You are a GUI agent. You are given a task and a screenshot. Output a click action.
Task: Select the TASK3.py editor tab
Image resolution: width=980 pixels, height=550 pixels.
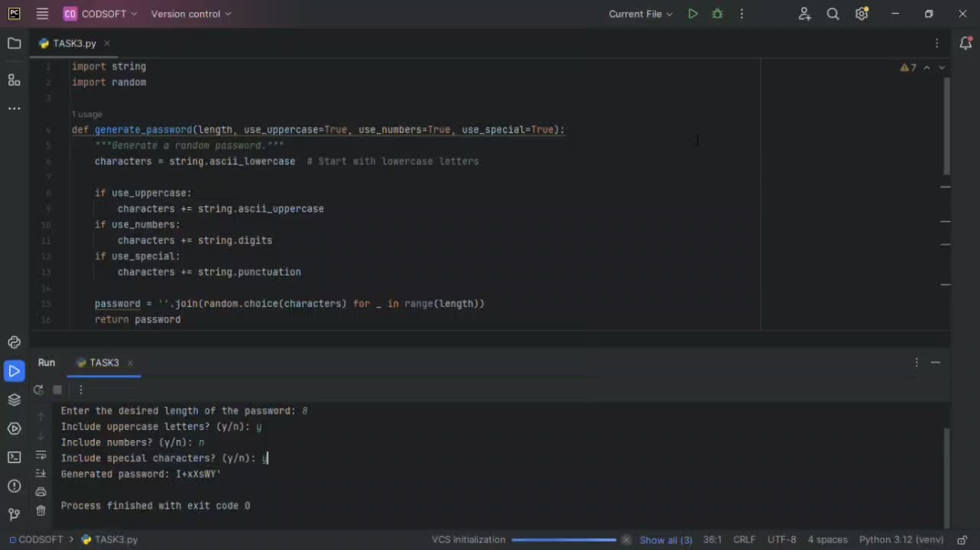pos(74,44)
